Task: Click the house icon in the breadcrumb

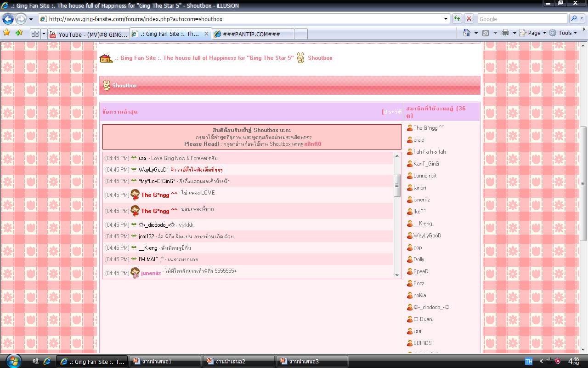Action: click(106, 58)
